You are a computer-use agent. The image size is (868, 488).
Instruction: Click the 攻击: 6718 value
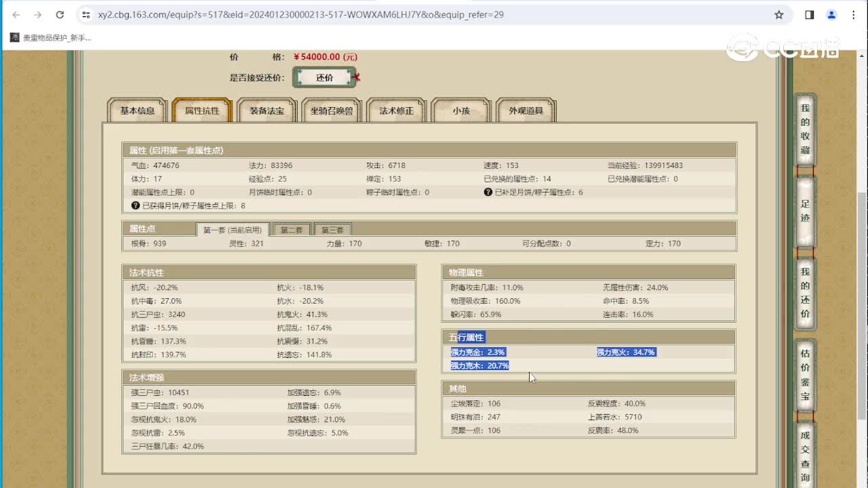[x=386, y=165]
